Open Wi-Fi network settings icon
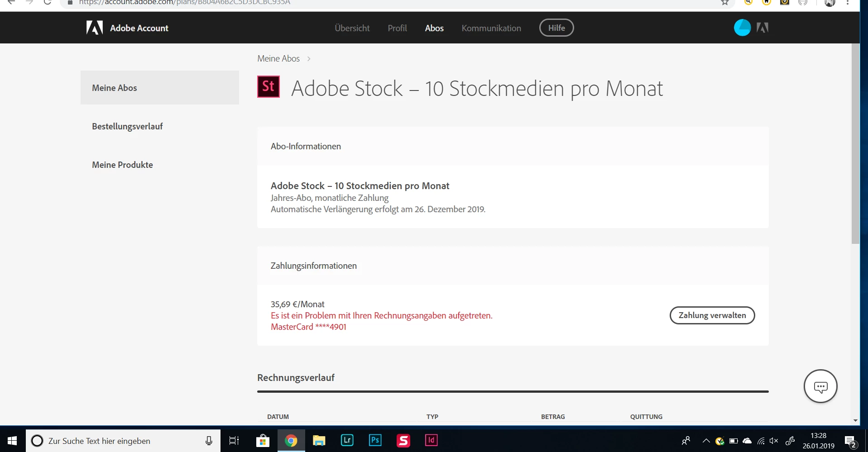The height and width of the screenshot is (452, 868). point(761,441)
